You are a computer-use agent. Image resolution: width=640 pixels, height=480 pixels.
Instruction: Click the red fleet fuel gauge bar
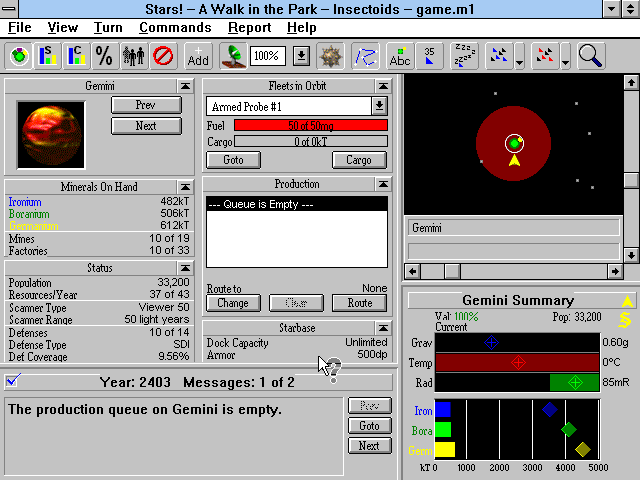tap(310, 125)
